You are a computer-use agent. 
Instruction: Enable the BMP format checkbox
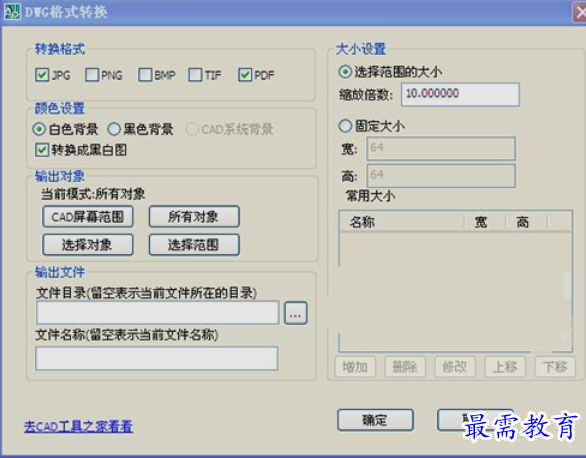tap(145, 75)
